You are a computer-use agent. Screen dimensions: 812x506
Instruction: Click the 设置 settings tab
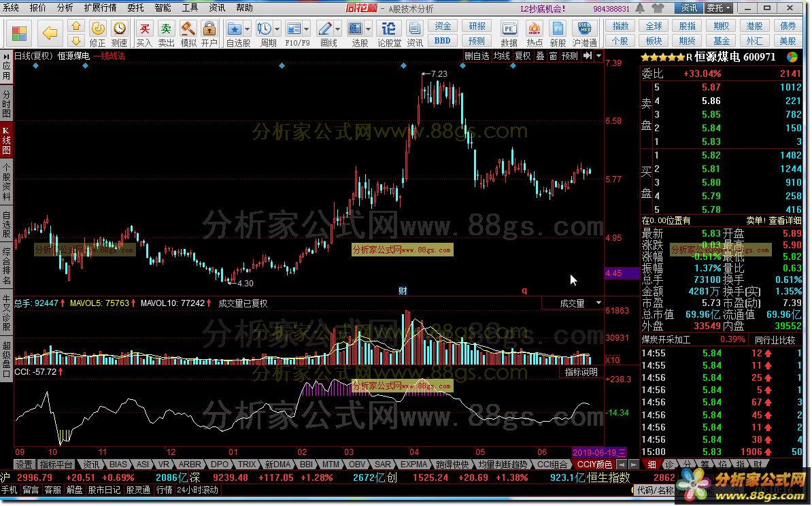click(23, 465)
